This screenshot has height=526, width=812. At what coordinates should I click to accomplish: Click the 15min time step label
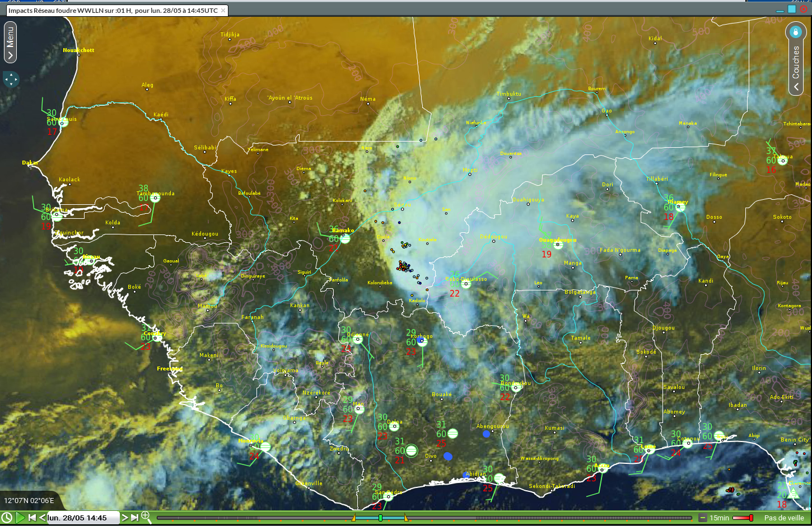(x=719, y=518)
